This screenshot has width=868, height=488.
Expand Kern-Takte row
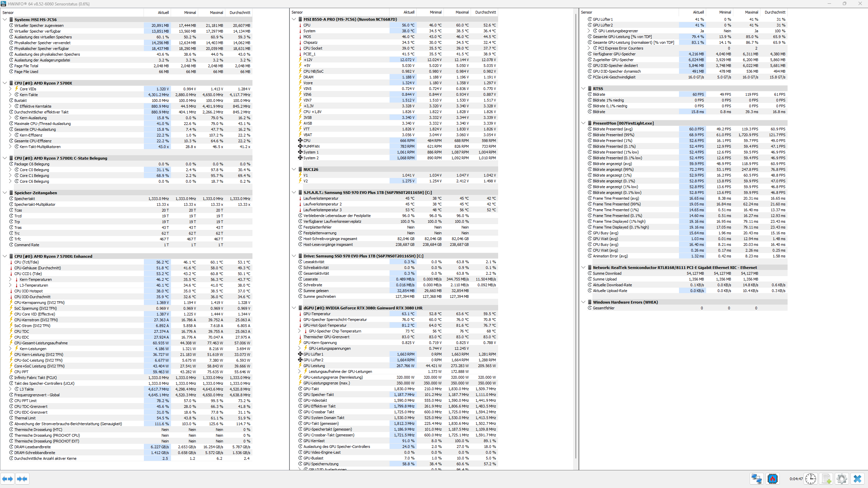pos(10,95)
